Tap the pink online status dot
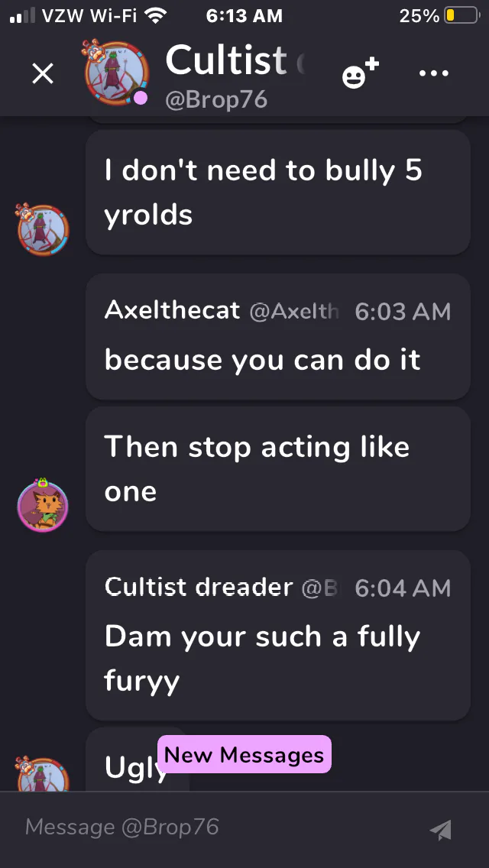The height and width of the screenshot is (868, 489). [x=141, y=99]
